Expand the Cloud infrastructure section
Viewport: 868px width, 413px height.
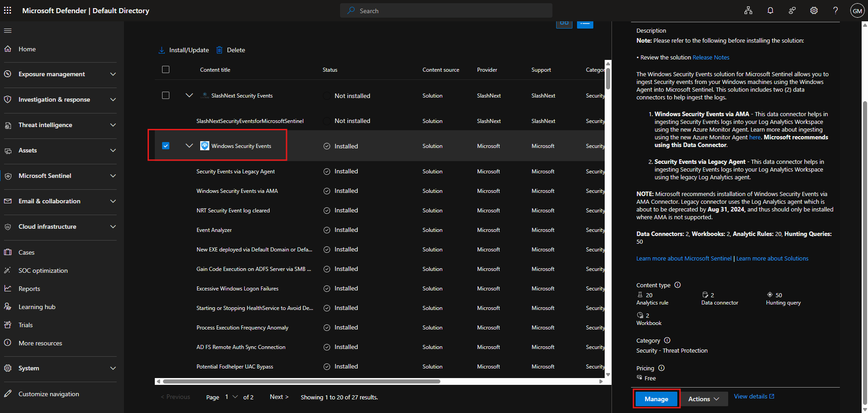click(x=113, y=226)
